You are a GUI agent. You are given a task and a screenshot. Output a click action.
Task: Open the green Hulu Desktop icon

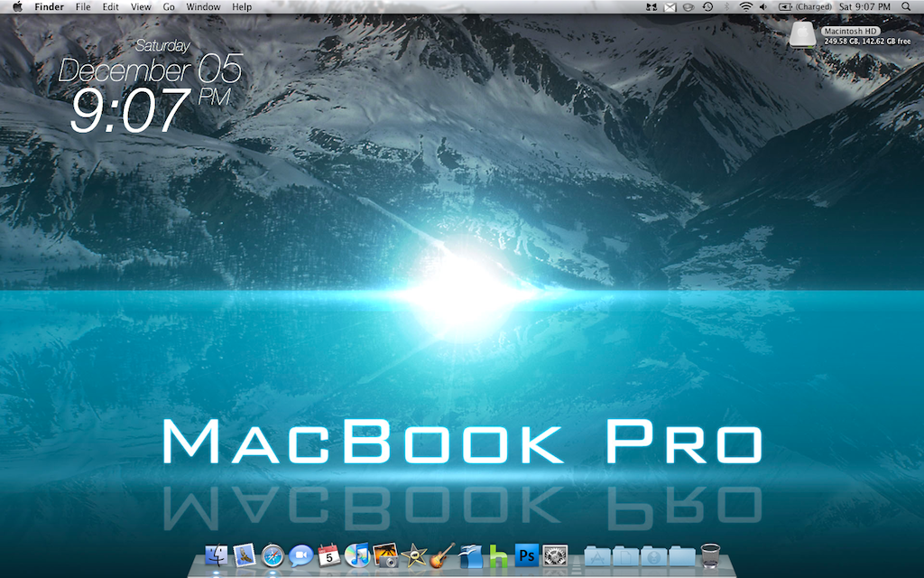498,556
